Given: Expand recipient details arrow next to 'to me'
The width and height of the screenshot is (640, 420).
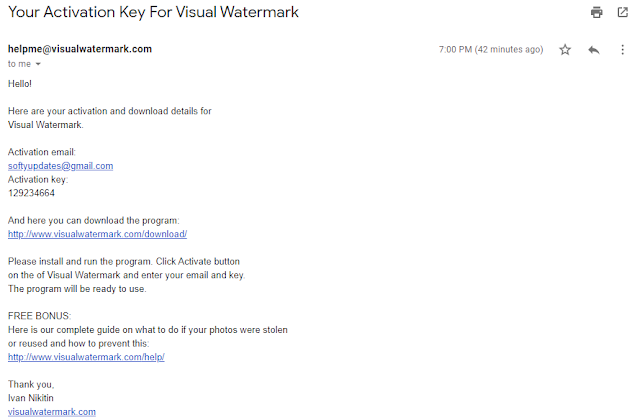Looking at the screenshot, I should tap(38, 64).
